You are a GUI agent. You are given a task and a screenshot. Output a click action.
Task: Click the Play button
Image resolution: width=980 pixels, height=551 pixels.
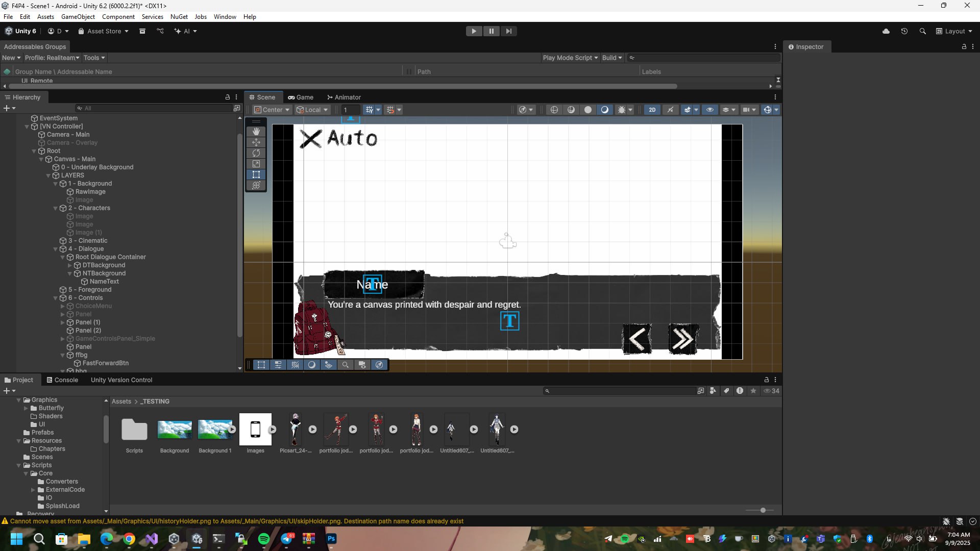(474, 31)
